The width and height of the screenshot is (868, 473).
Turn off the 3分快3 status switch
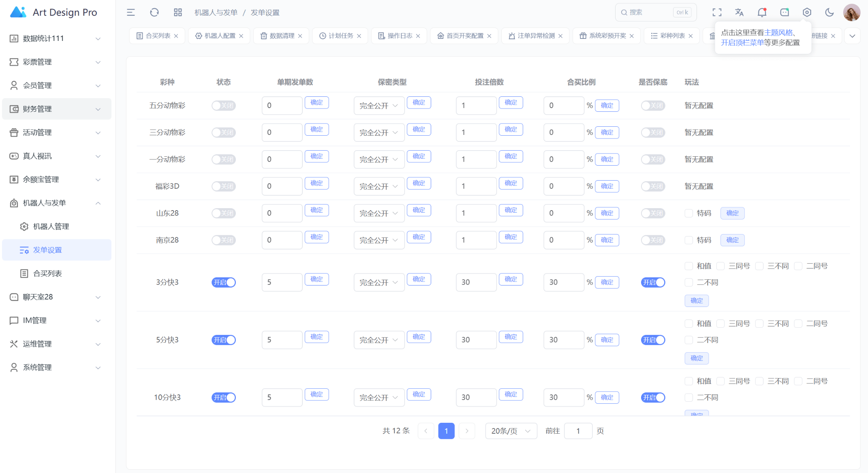(x=224, y=282)
